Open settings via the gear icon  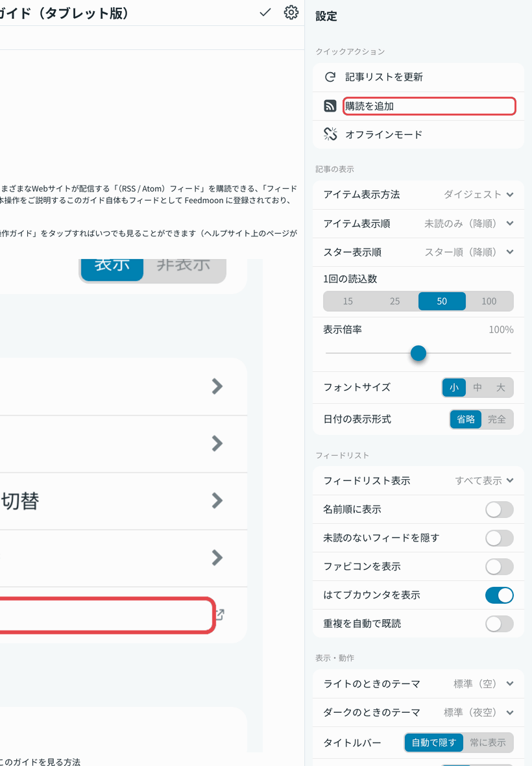(x=291, y=12)
